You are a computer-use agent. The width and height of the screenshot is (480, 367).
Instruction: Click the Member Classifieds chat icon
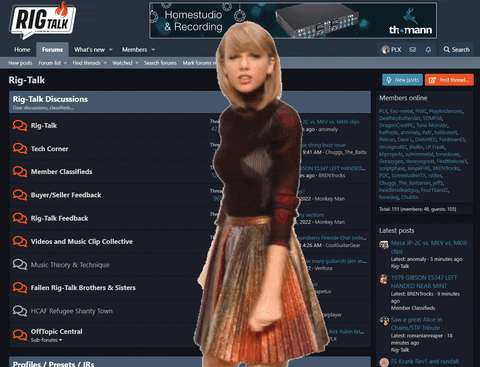[x=20, y=171]
